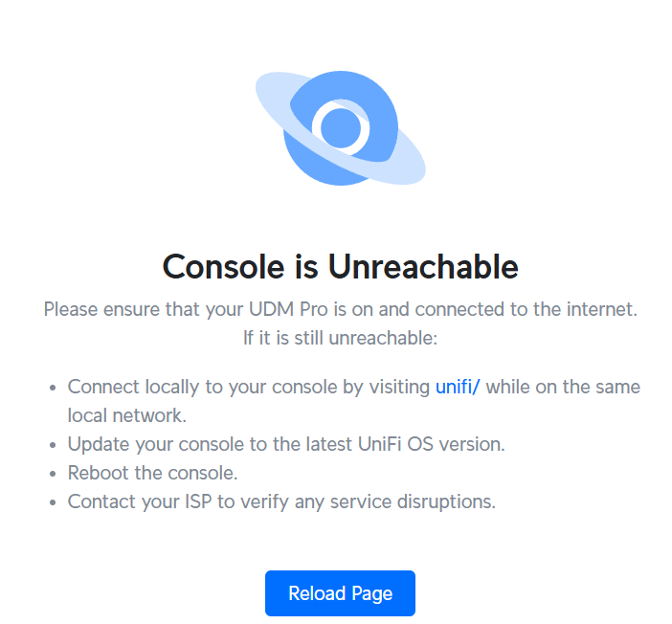This screenshot has height=624, width=672.
Task: Open the unifi/ local console link
Action: [458, 387]
